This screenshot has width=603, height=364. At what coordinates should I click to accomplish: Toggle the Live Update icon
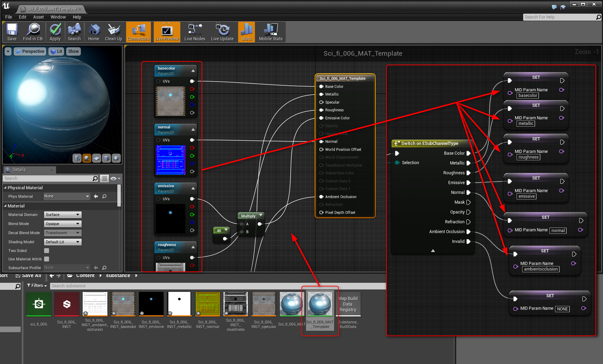222,32
